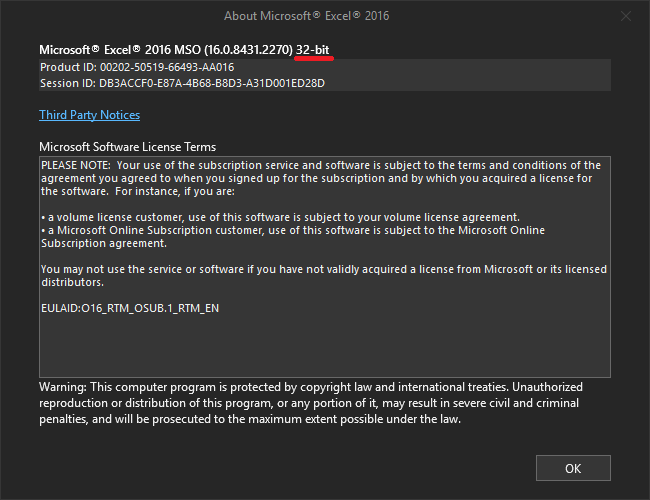Image resolution: width=650 pixels, height=500 pixels.
Task: Close the About Excel dialog
Action: (626, 16)
